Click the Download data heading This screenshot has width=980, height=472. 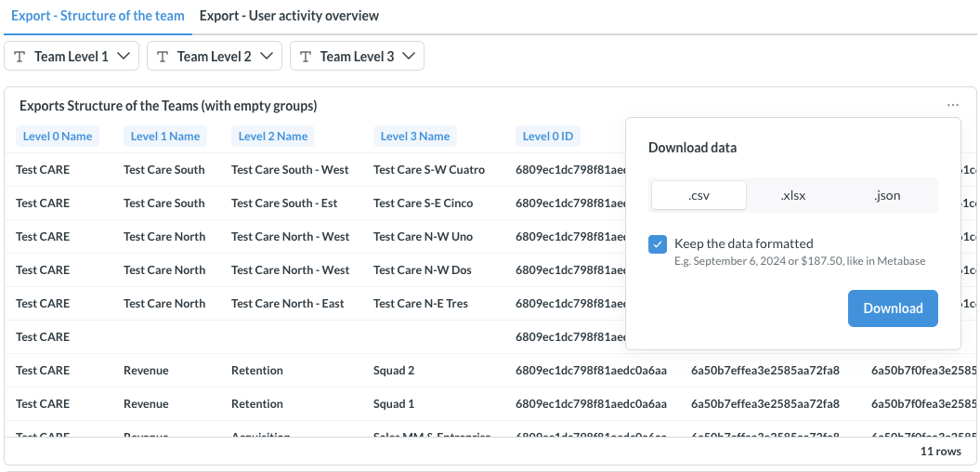click(692, 148)
